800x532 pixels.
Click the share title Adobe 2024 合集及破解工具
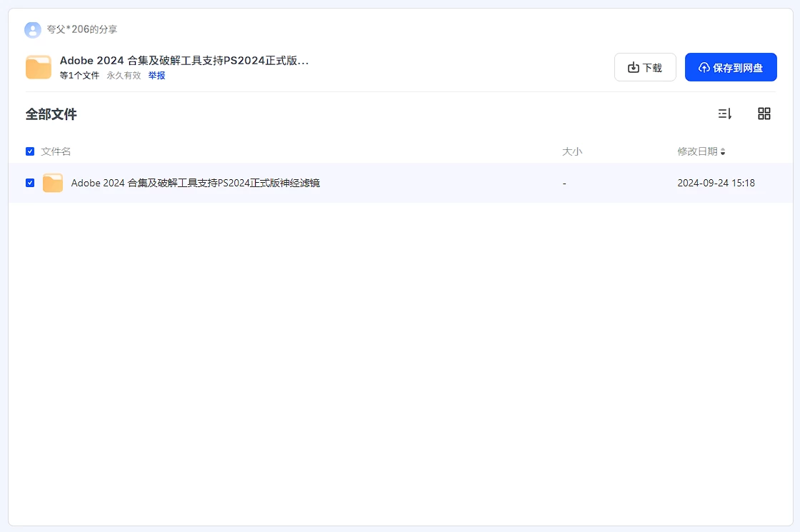click(x=184, y=61)
